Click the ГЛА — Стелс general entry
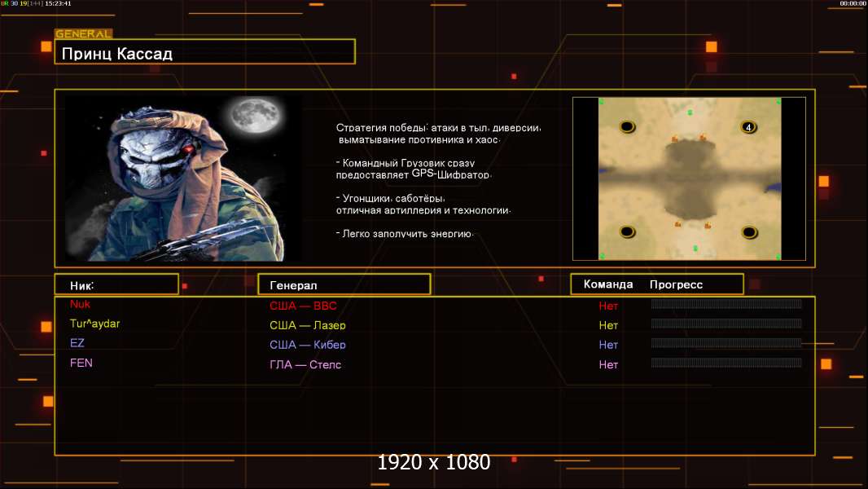The width and height of the screenshot is (868, 489). tap(305, 364)
